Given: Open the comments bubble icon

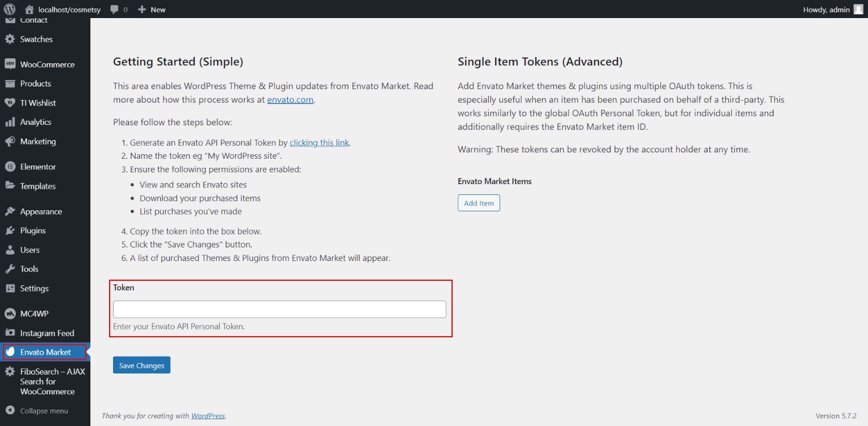Looking at the screenshot, I should (115, 10).
